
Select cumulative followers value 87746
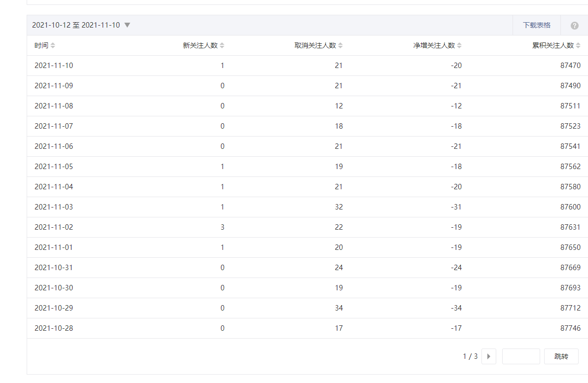570,328
